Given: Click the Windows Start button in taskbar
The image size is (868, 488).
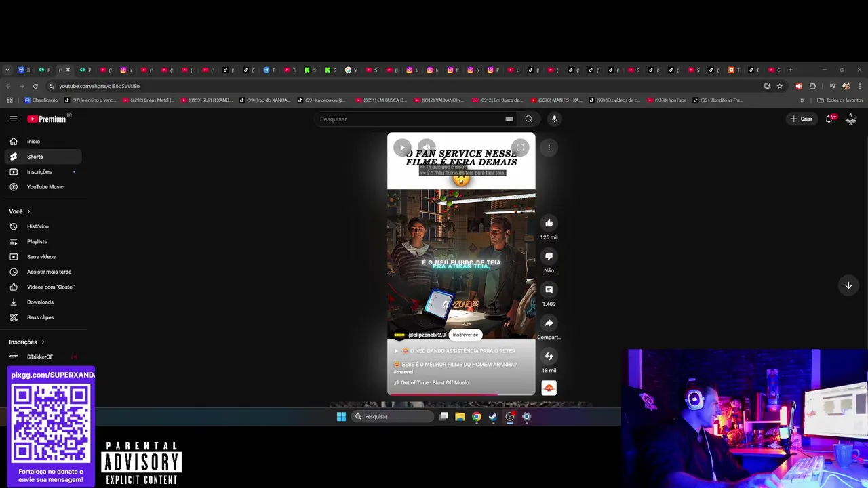Looking at the screenshot, I should pyautogui.click(x=341, y=417).
